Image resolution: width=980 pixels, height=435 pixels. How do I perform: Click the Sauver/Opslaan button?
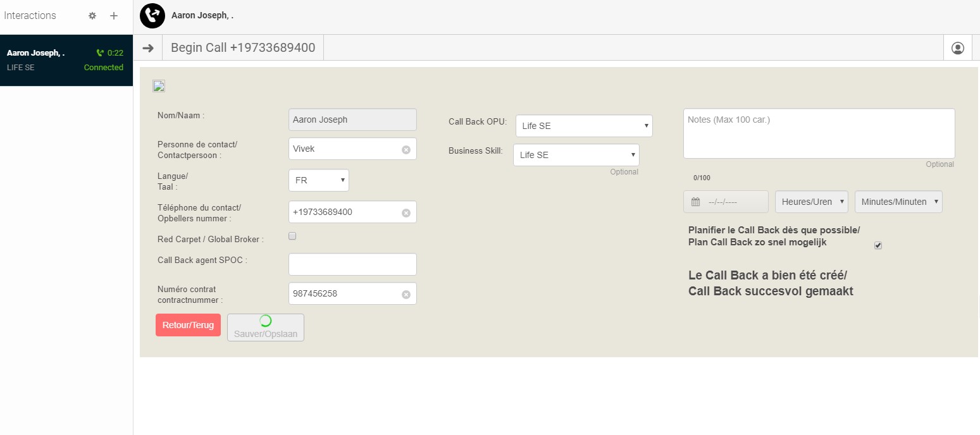tap(266, 328)
